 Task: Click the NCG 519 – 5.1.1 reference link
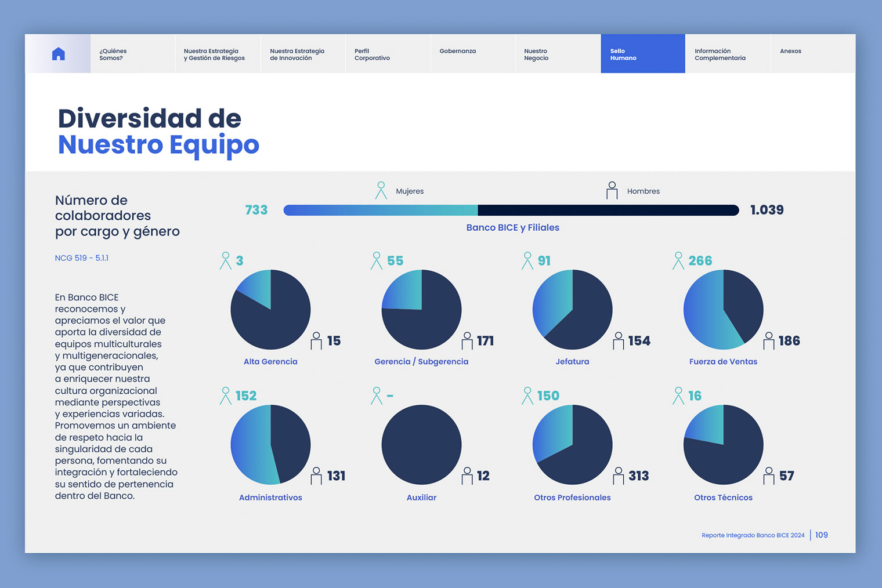click(82, 257)
